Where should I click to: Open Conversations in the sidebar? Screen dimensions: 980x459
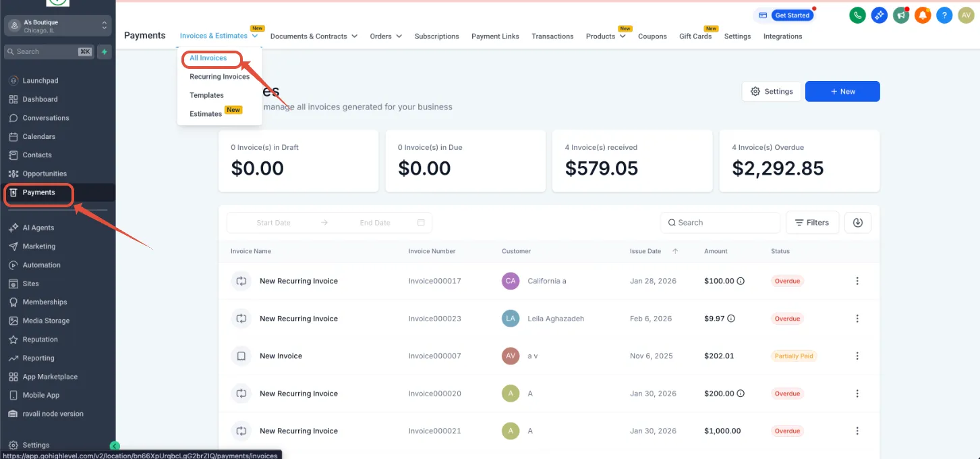click(46, 118)
